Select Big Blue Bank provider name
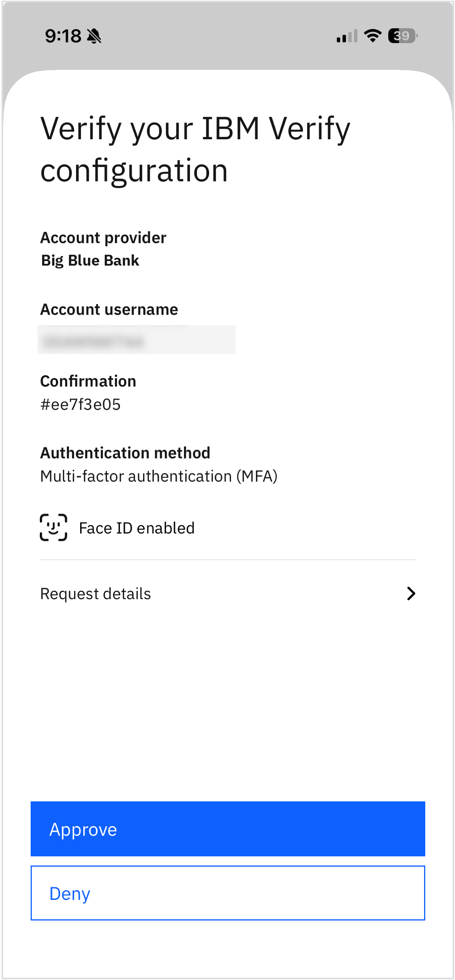Image resolution: width=455 pixels, height=980 pixels. point(90,261)
